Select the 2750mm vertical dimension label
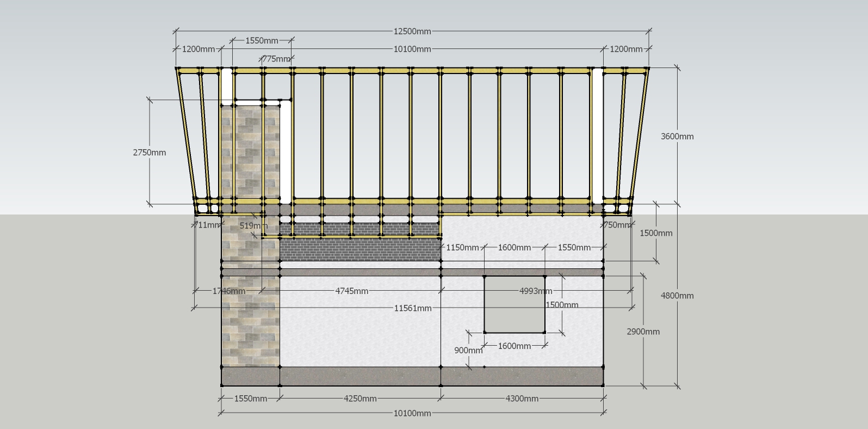Screen dimensions: 868x429 tap(150, 152)
